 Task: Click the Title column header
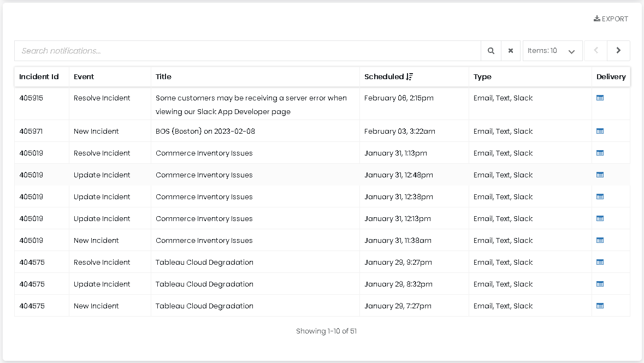coord(163,77)
